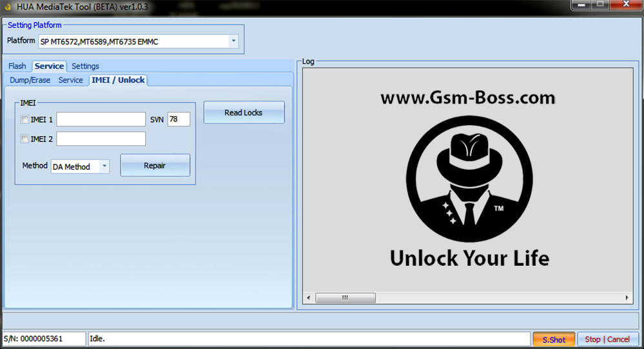Click the Log scrollbar left arrow
Viewport: 644px width, 349px height.
[308, 297]
